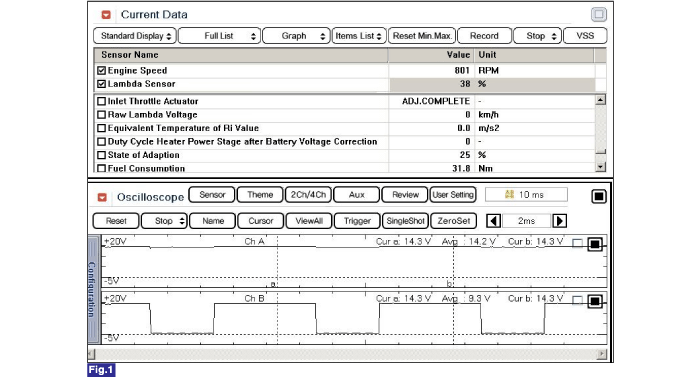The width and height of the screenshot is (700, 377).
Task: Click oscilloscope horizontal scrollbar left arrow
Action: click(92, 354)
